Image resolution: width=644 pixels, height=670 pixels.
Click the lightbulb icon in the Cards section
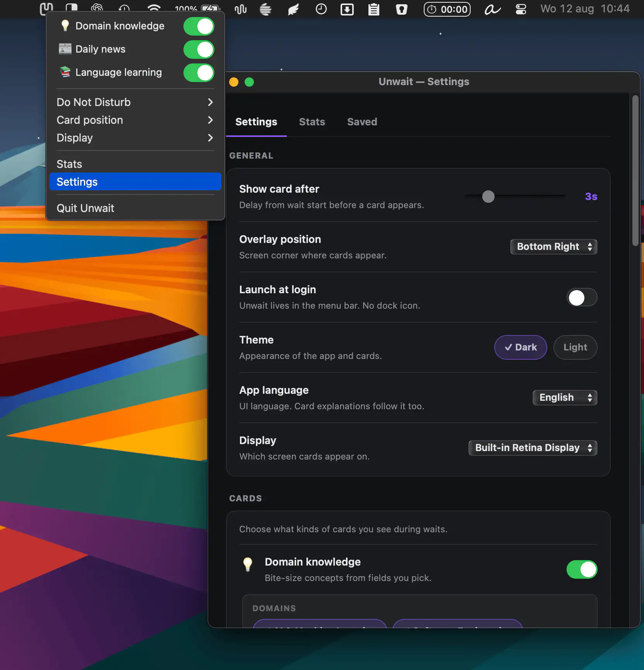click(248, 564)
